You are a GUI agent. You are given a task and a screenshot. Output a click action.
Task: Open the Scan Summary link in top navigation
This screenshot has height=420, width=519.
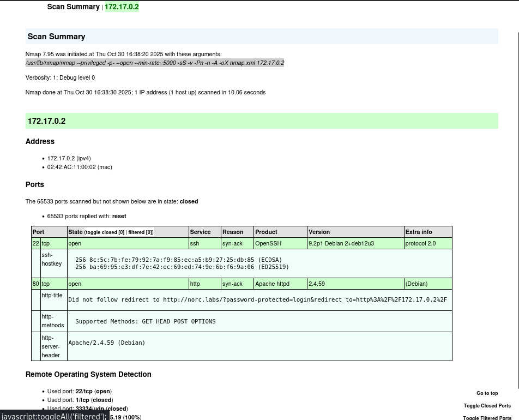point(73,7)
